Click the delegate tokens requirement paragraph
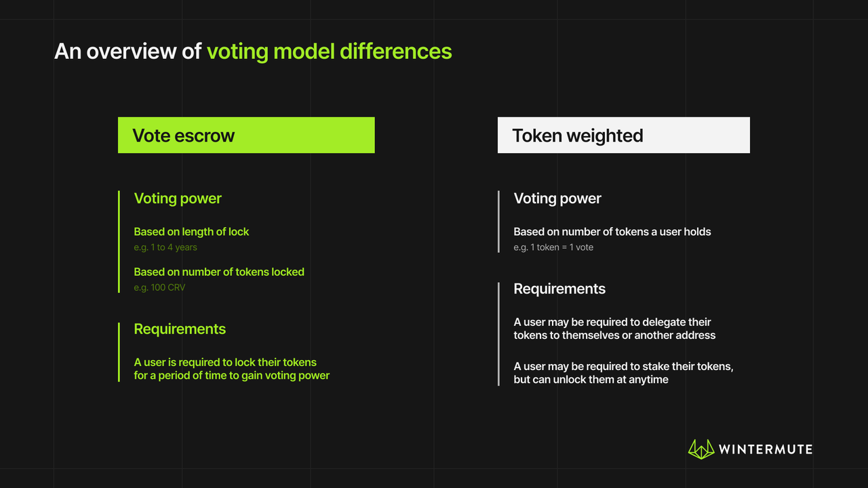This screenshot has width=868, height=488. [614, 329]
